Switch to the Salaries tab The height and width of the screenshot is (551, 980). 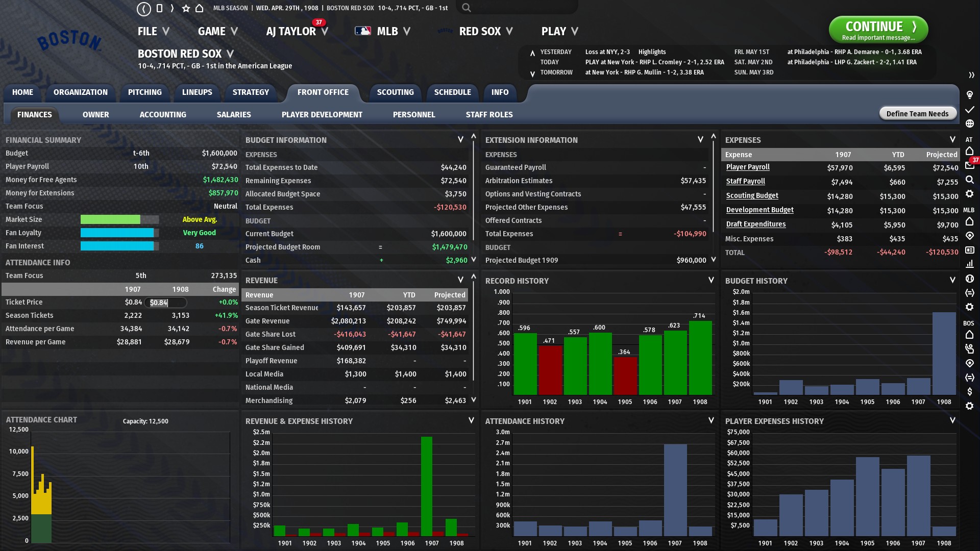tap(233, 115)
